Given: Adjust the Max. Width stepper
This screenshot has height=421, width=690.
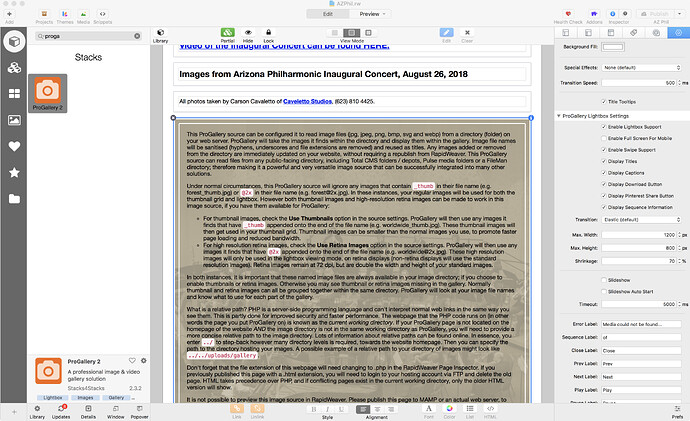Looking at the screenshot, I should click(679, 235).
